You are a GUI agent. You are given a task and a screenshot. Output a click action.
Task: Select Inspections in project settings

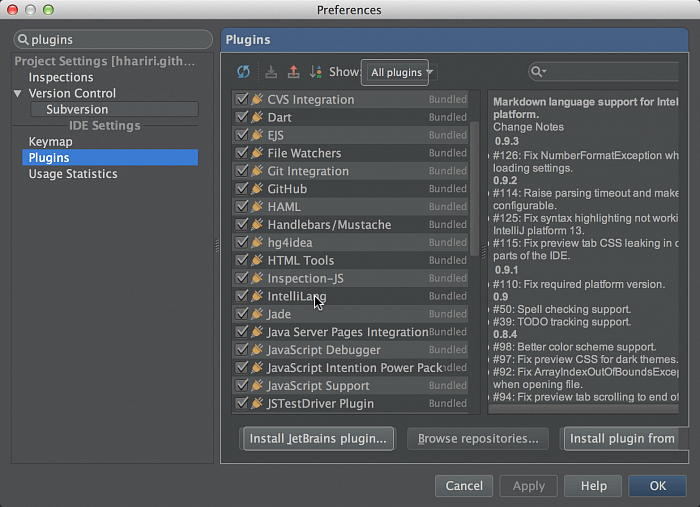pos(61,77)
